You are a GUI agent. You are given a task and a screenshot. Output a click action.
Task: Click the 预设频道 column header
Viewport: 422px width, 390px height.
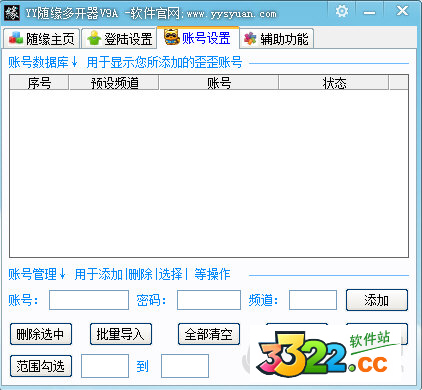(114, 83)
